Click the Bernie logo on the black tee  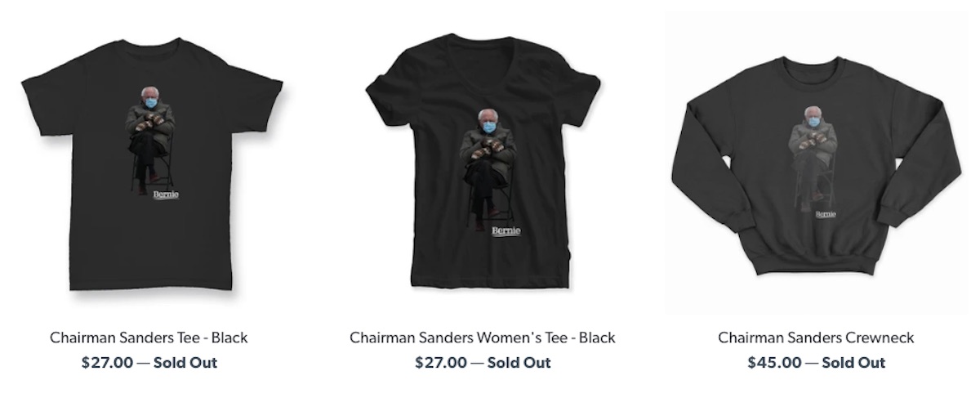(x=166, y=195)
